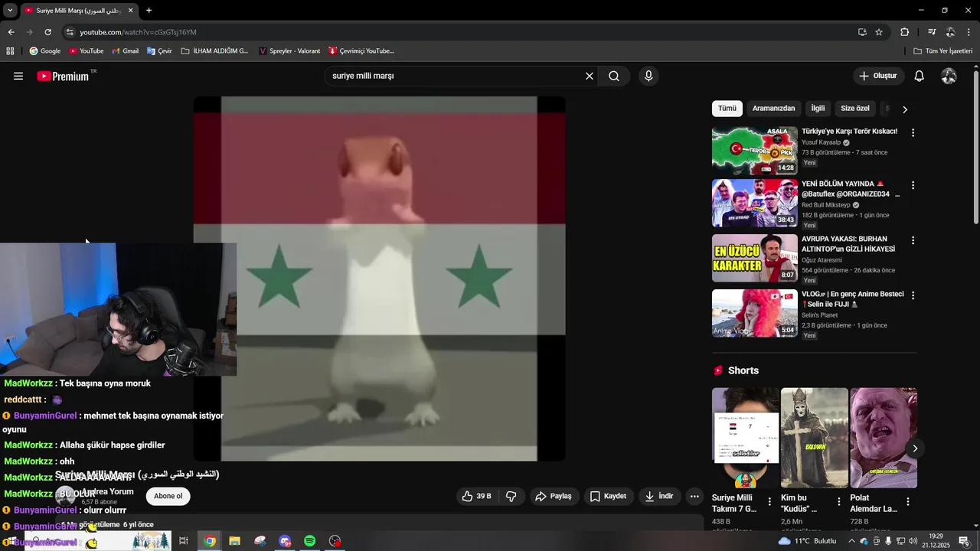Run search with magnifier button
Screen dimensions: 980x551
tap(614, 76)
